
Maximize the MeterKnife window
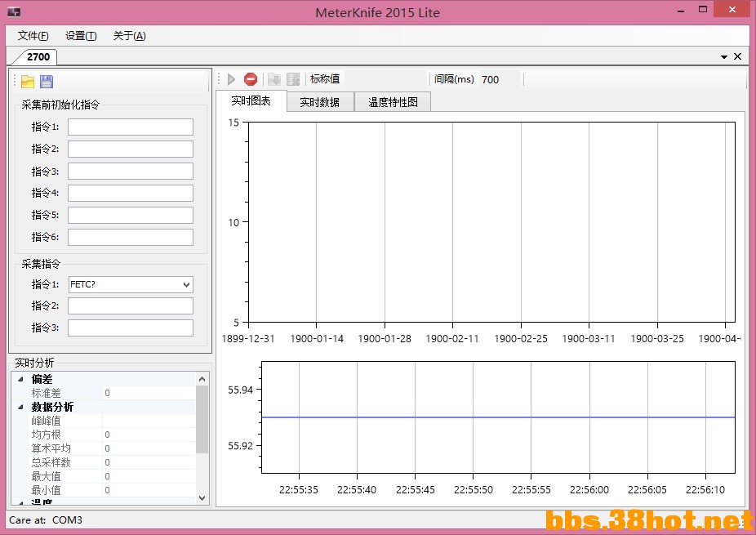(703, 10)
